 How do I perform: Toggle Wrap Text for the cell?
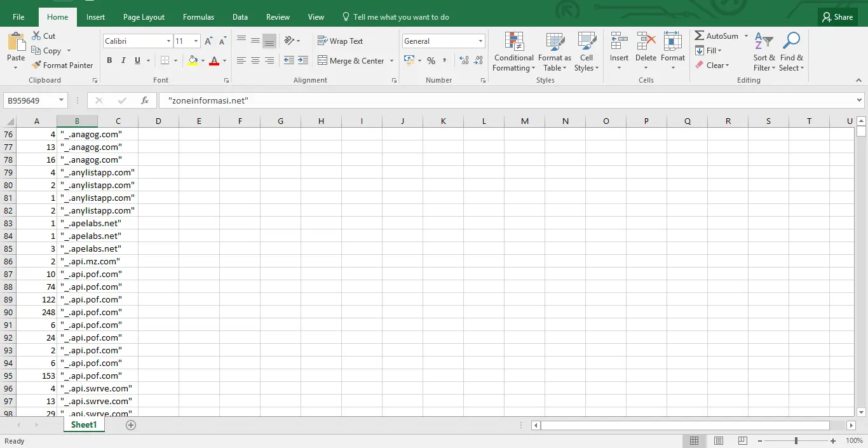(x=340, y=41)
